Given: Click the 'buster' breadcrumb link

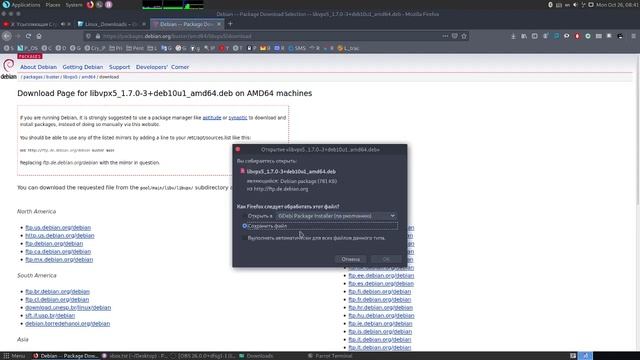Looking at the screenshot, I should (x=52, y=77).
